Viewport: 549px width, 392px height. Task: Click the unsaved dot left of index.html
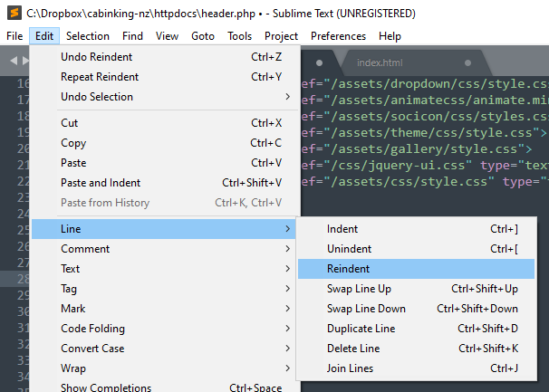click(320, 62)
